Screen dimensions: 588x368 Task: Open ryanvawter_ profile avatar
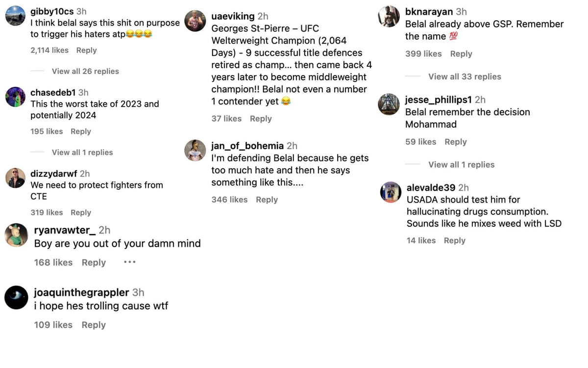(16, 236)
